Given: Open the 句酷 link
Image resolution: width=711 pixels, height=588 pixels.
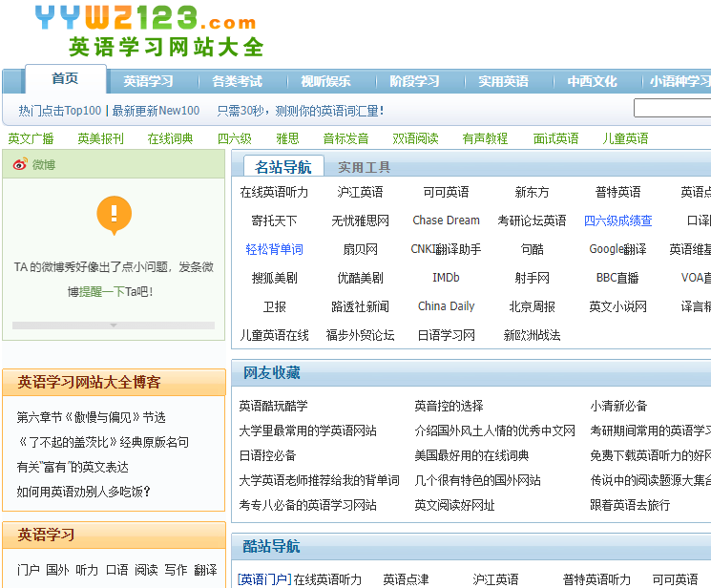Looking at the screenshot, I should coord(532,249).
